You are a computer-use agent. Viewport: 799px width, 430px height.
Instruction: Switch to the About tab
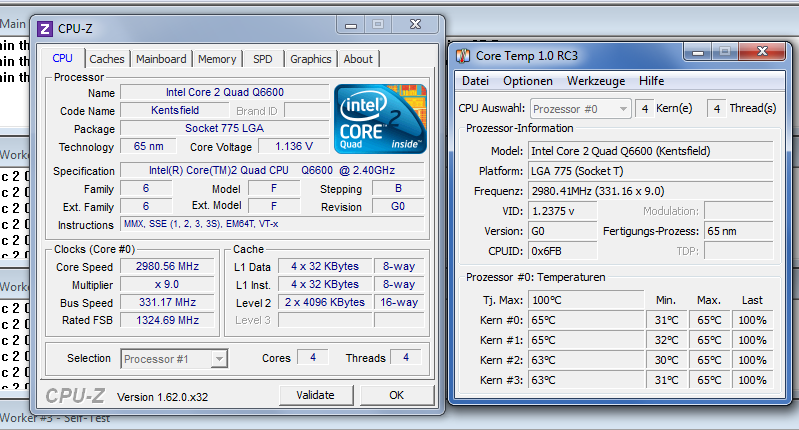point(358,59)
